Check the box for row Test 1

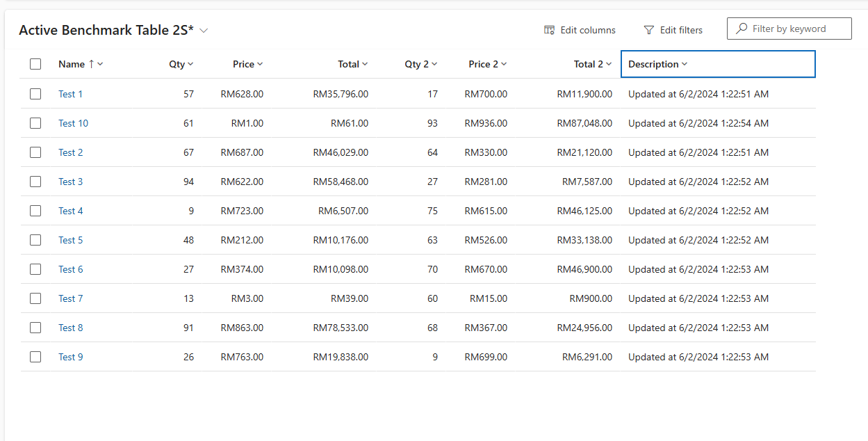click(35, 94)
